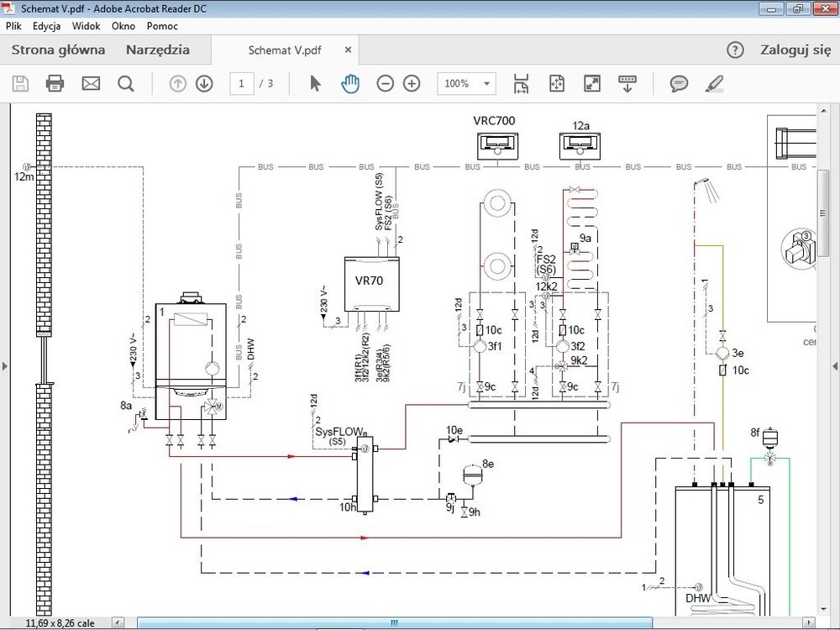Toggle fit-to-page view icon
This screenshot has height=630, width=840.
[556, 83]
